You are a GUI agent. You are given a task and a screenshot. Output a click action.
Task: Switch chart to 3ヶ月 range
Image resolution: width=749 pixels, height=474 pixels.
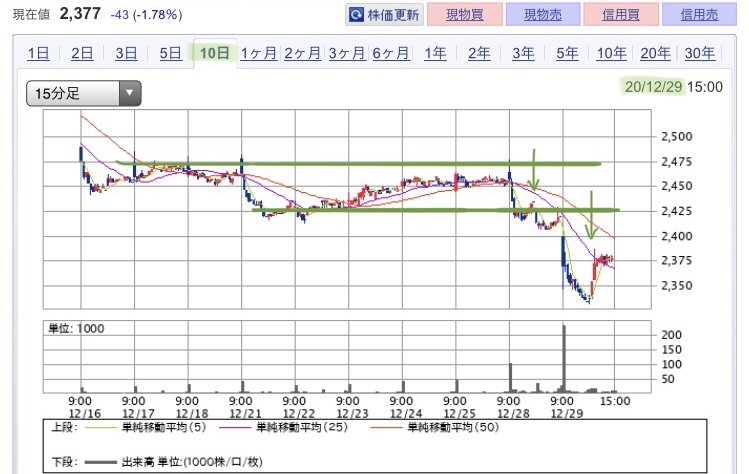(347, 53)
